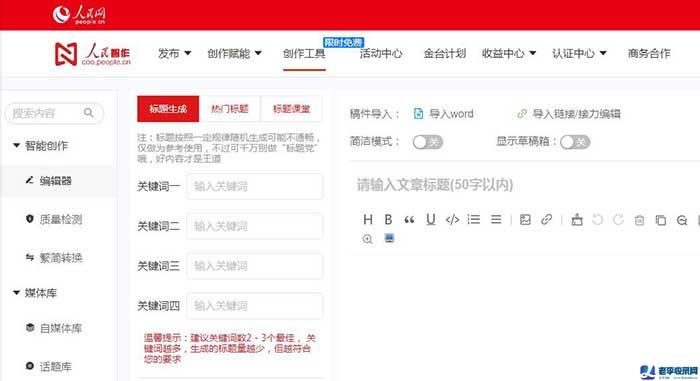Undo the last edit

tap(598, 219)
